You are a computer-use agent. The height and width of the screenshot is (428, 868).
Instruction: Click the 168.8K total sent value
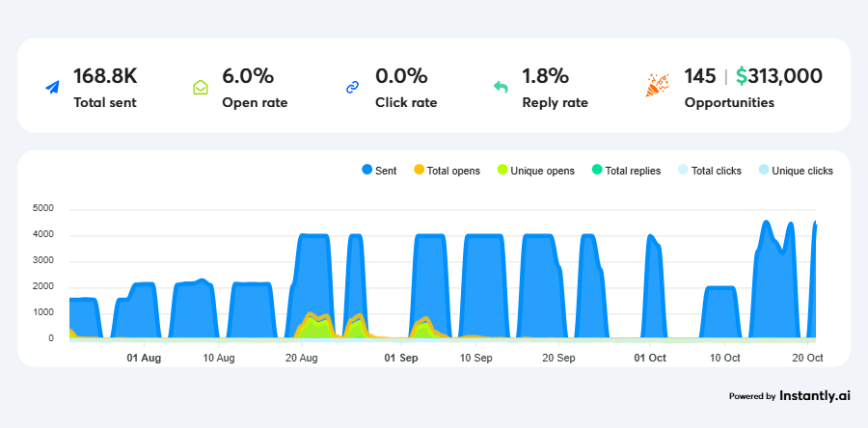[105, 76]
